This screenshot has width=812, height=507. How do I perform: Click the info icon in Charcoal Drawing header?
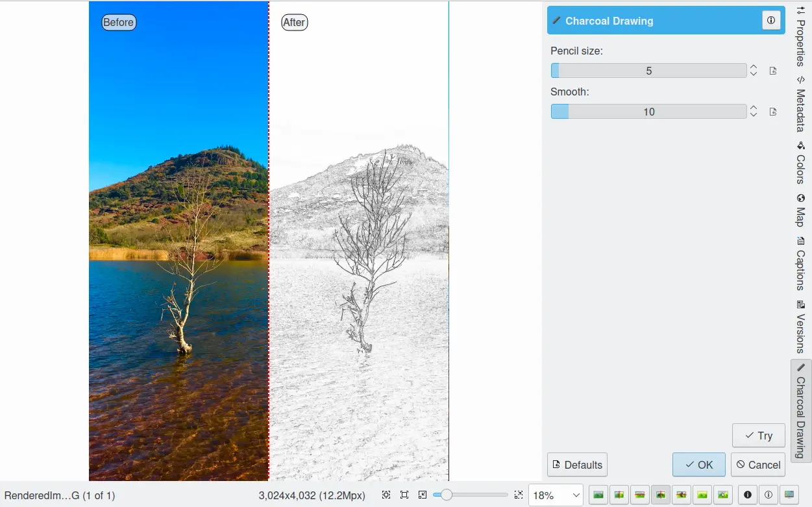[770, 21]
